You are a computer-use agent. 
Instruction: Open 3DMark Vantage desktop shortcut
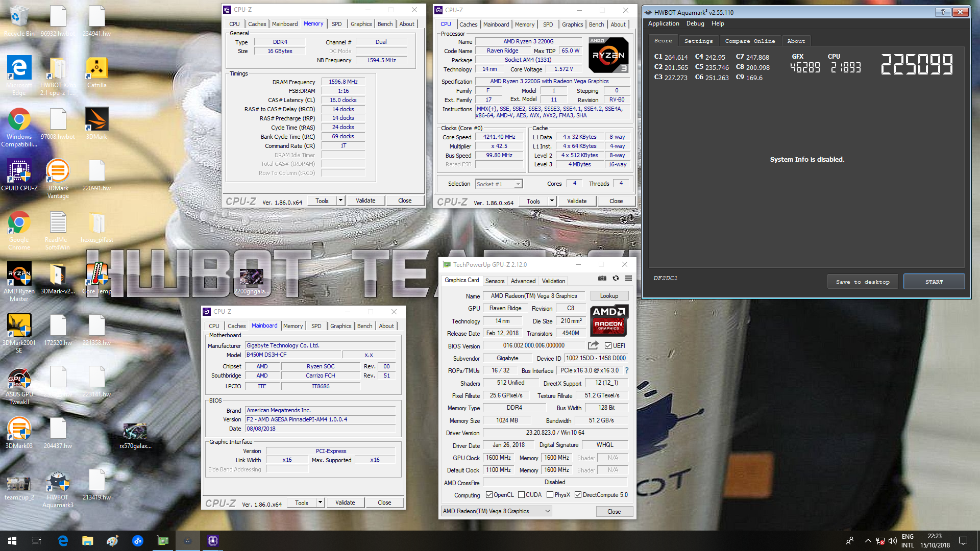(x=58, y=179)
